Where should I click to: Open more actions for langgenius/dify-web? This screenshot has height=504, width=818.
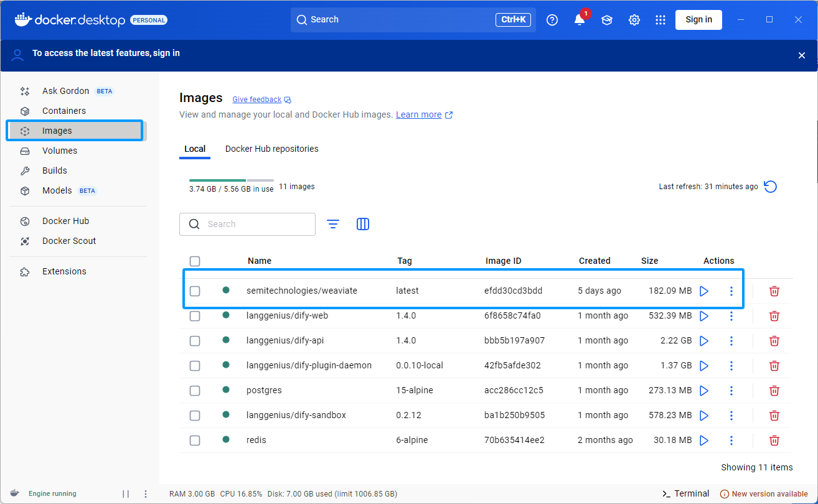tap(731, 315)
